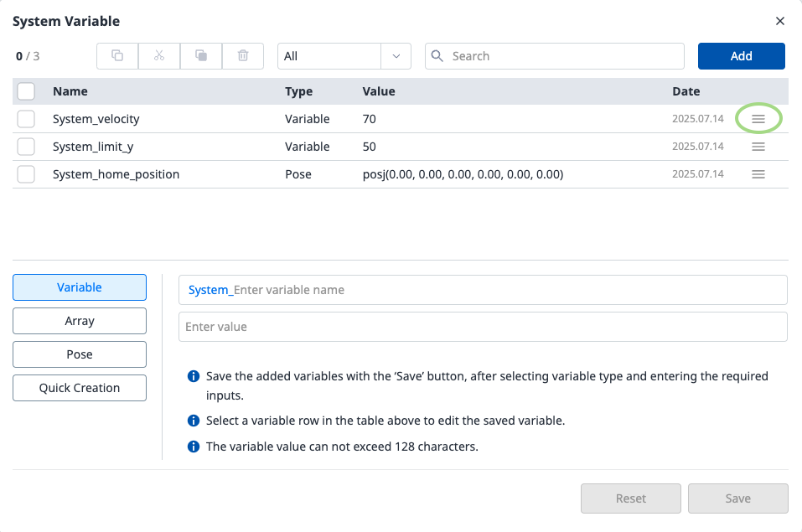This screenshot has width=802, height=532.
Task: Tick the System_home_position row checkbox
Action: 26,174
